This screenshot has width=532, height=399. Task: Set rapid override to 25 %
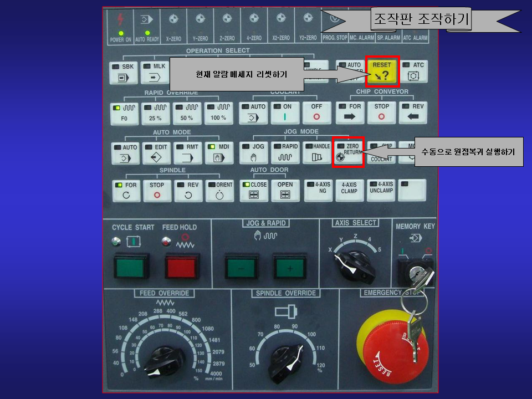click(155, 113)
